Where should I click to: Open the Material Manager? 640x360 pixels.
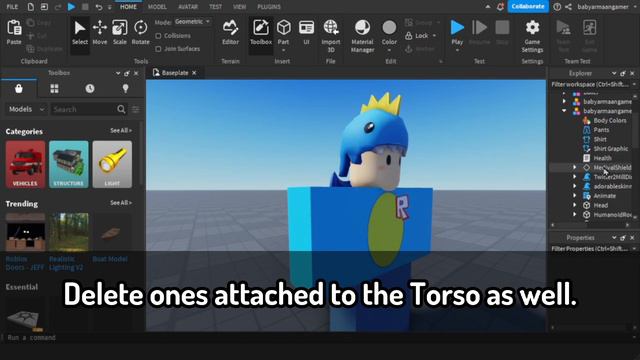pyautogui.click(x=362, y=36)
